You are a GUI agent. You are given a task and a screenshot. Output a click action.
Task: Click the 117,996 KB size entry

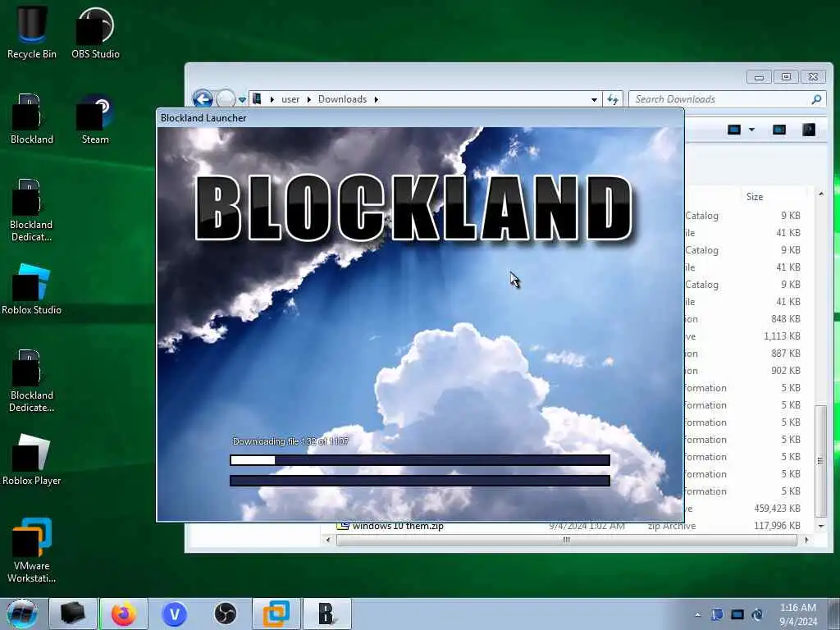click(x=777, y=526)
